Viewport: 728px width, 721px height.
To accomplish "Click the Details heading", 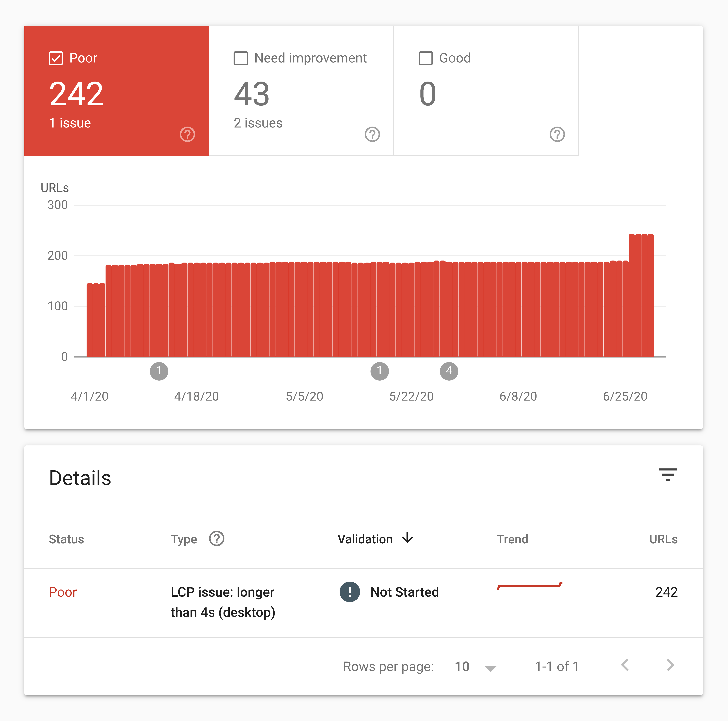I will (80, 478).
